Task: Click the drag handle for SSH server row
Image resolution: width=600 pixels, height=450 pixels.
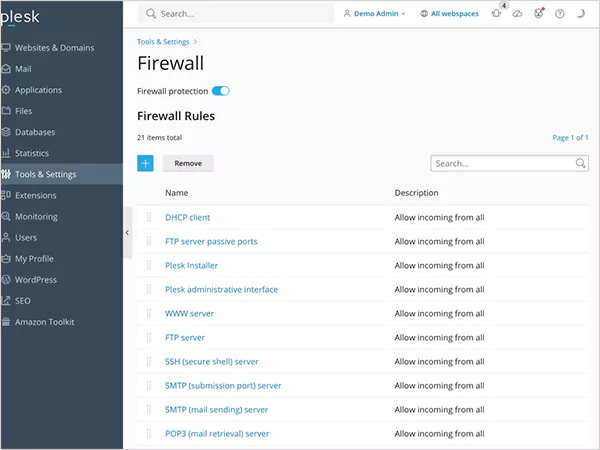Action: pos(149,362)
